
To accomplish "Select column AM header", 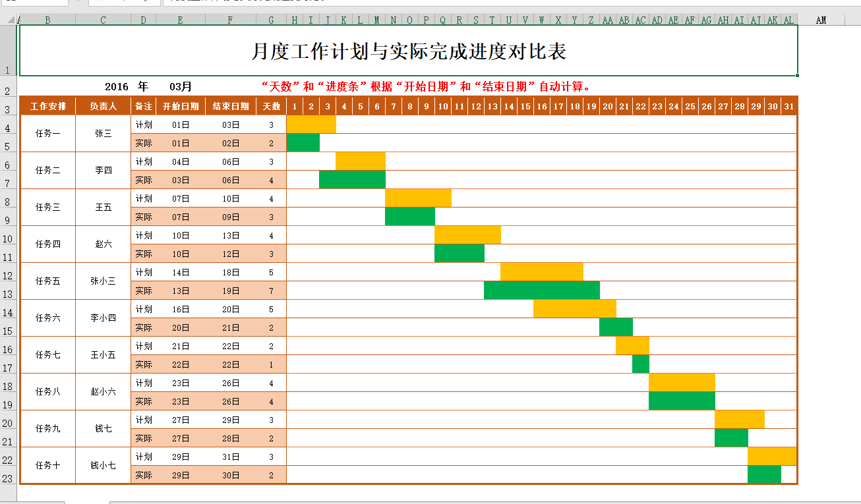I will click(x=821, y=20).
